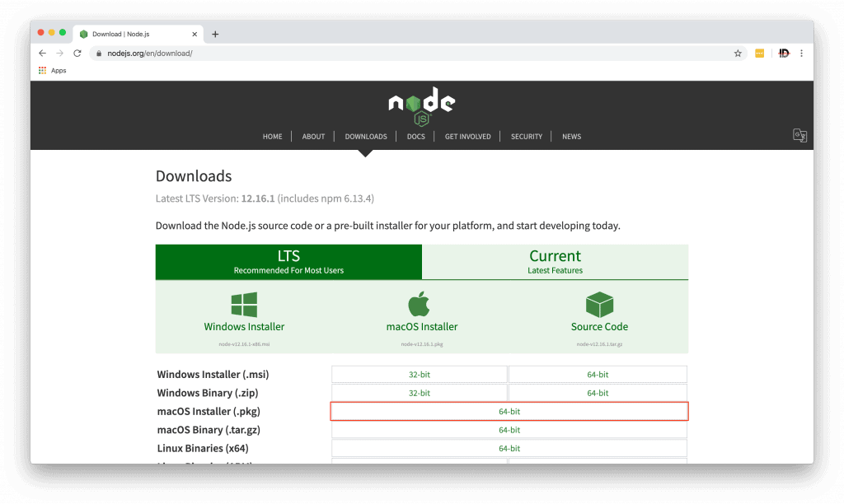View site info via the lock icon
Viewport: 844px width, 504px height.
click(99, 54)
